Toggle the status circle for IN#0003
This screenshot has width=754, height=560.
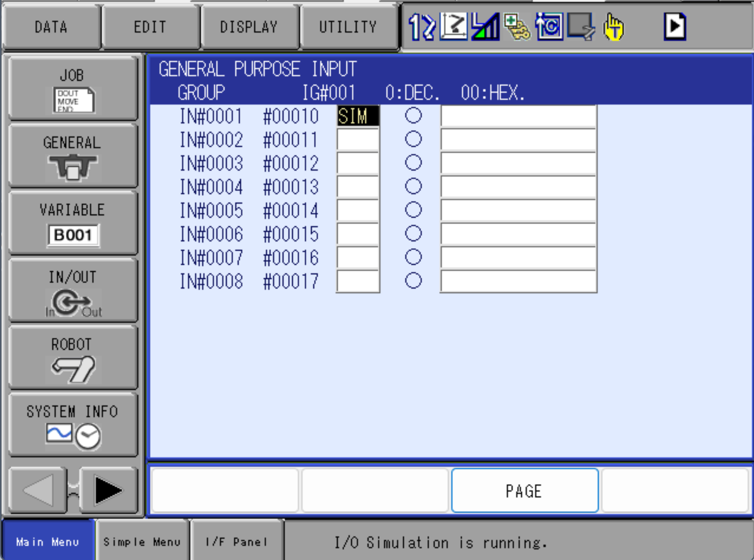click(413, 163)
